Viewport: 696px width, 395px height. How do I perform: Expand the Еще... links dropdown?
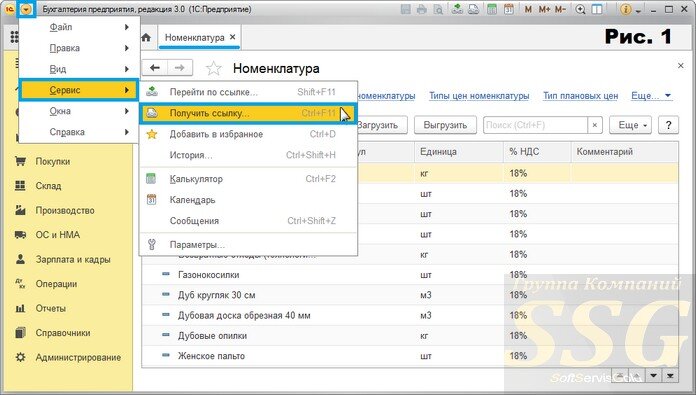point(651,96)
